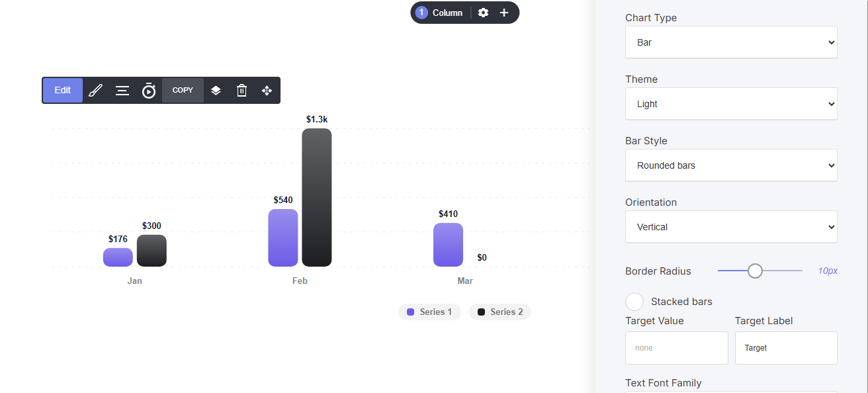Click the Border Radius slider handle

click(755, 271)
